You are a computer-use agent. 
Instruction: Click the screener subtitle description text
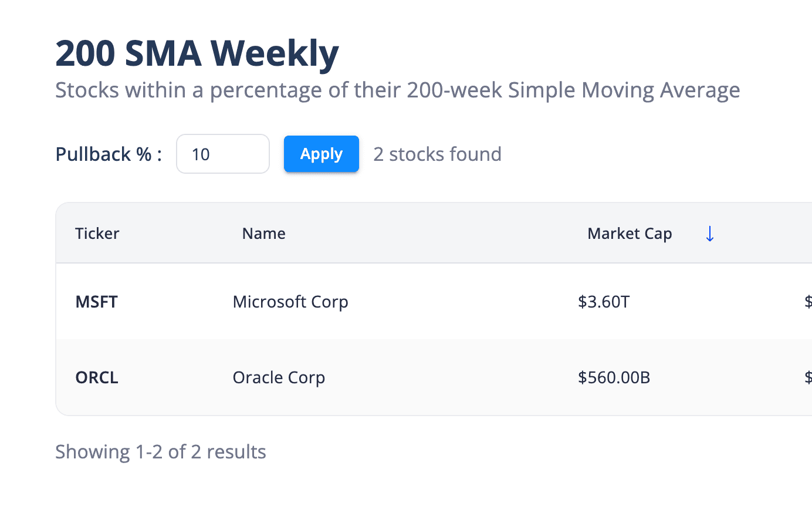[397, 90]
